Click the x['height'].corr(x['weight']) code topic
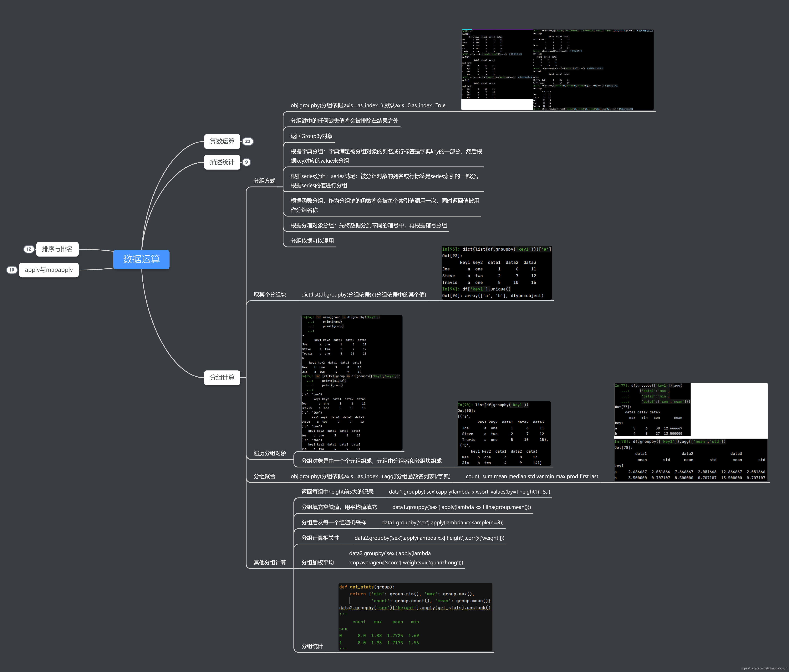Screen dimensions: 789x672 click(429, 538)
